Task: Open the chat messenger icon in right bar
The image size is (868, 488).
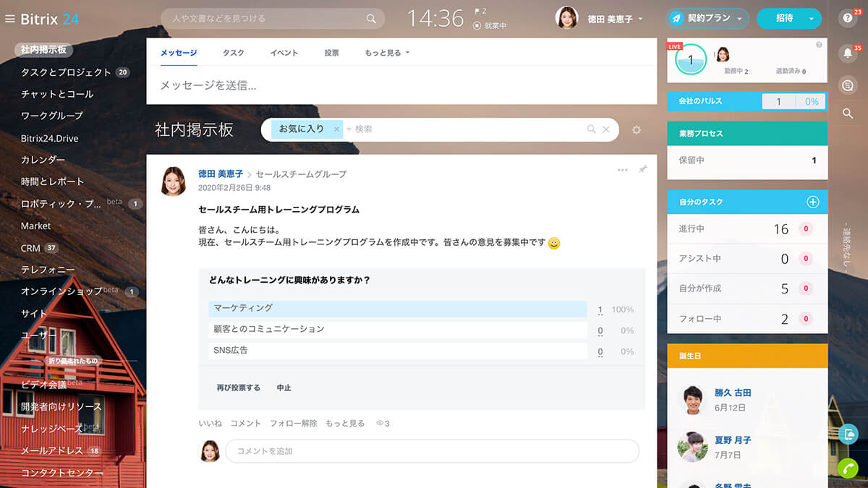Action: 848,85
